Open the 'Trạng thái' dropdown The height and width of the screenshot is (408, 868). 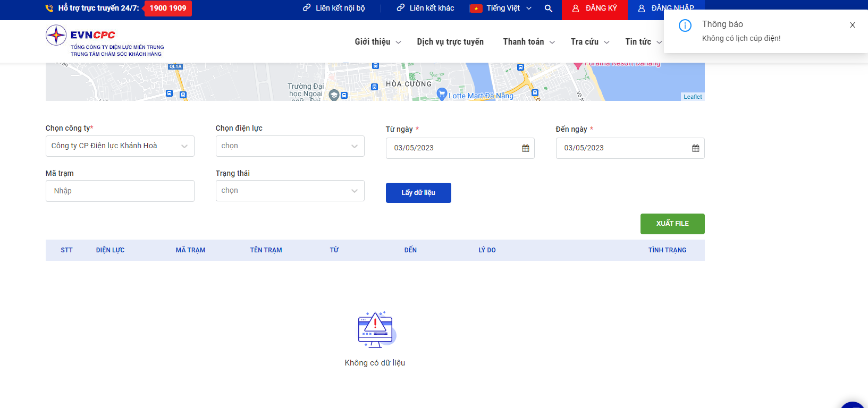click(x=290, y=191)
